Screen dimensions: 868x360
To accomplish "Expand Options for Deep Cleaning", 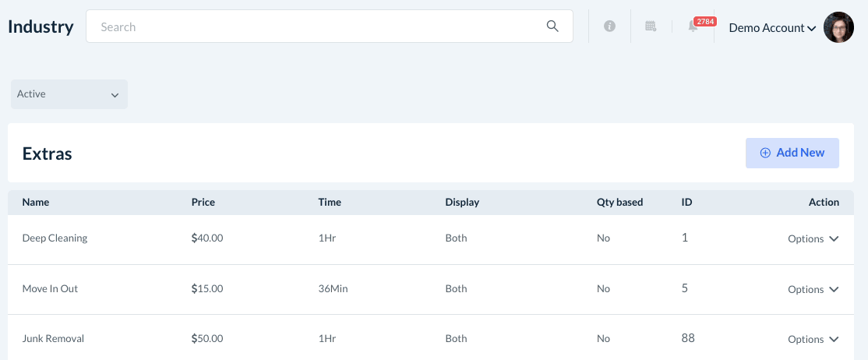I will tap(813, 238).
